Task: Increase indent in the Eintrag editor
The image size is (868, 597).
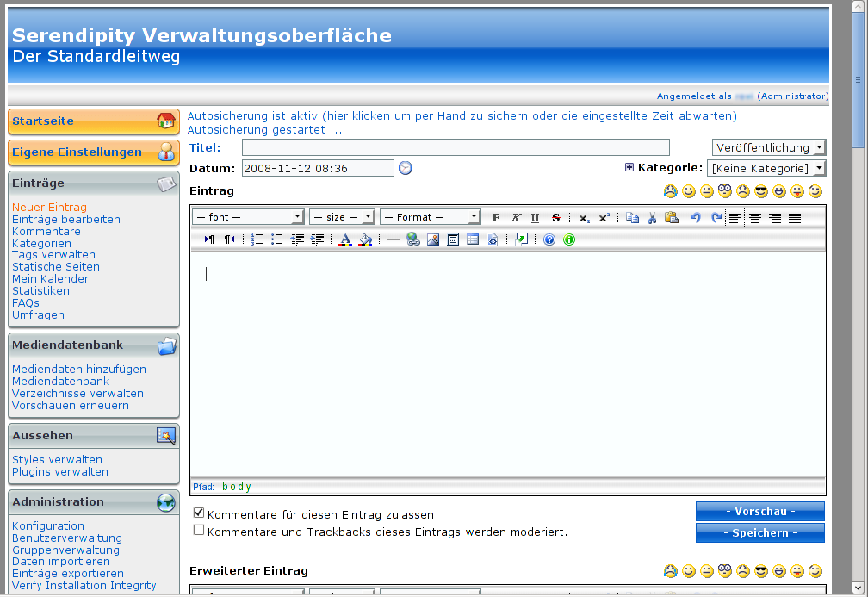Action: coord(317,239)
